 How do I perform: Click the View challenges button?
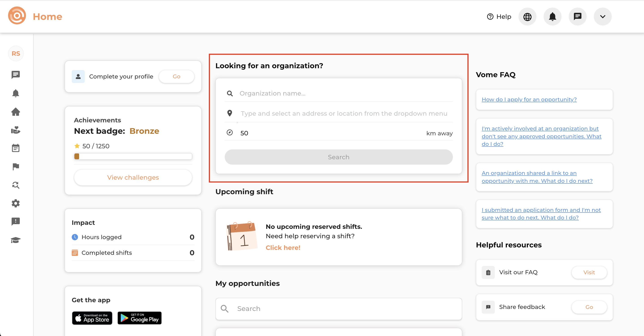[133, 177]
